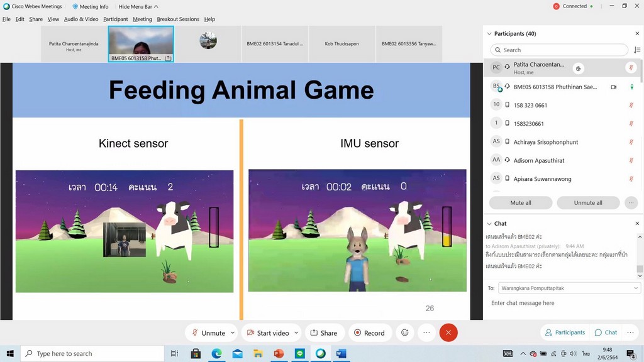This screenshot has width=644, height=362.
Task: Open more options beside Unmute all
Action: click(631, 203)
